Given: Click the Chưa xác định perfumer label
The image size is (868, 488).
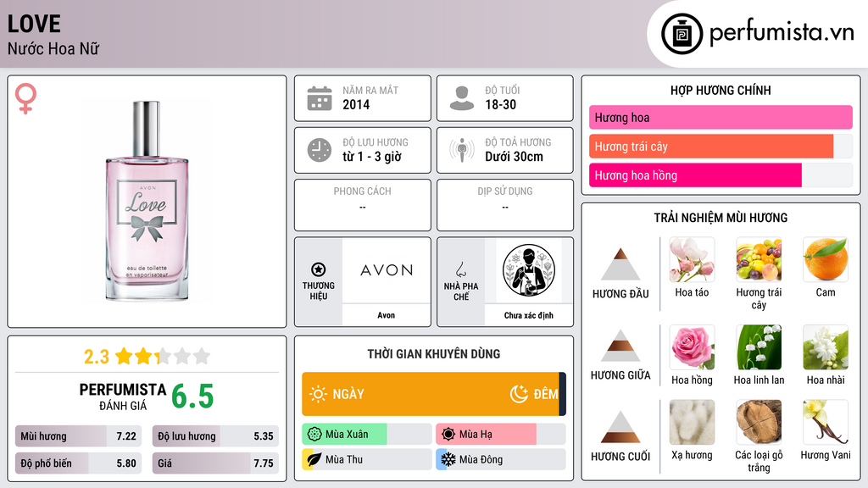Looking at the screenshot, I should coord(529,315).
